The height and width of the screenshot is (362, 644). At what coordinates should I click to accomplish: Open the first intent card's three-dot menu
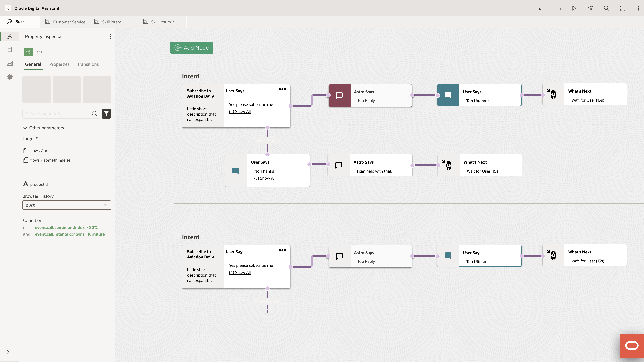point(282,89)
